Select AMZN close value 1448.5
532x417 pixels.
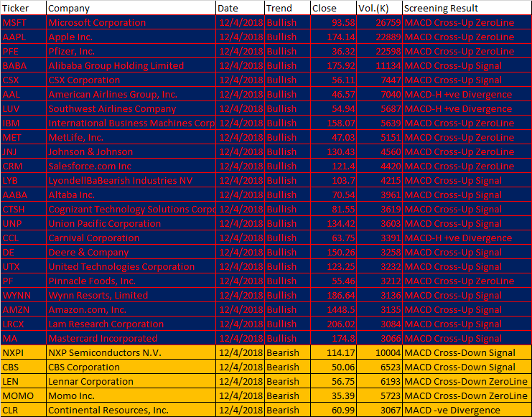coord(334,310)
